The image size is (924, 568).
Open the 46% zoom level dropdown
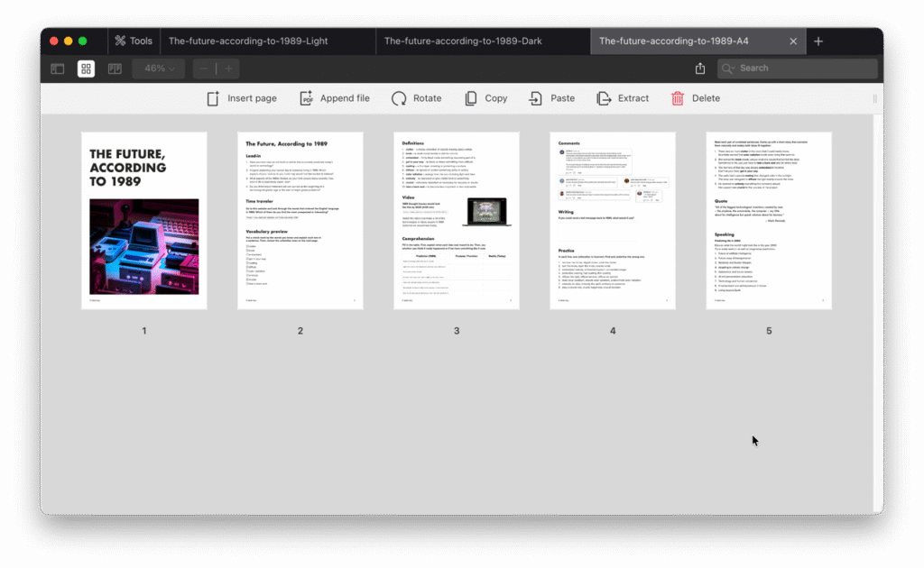pyautogui.click(x=159, y=69)
